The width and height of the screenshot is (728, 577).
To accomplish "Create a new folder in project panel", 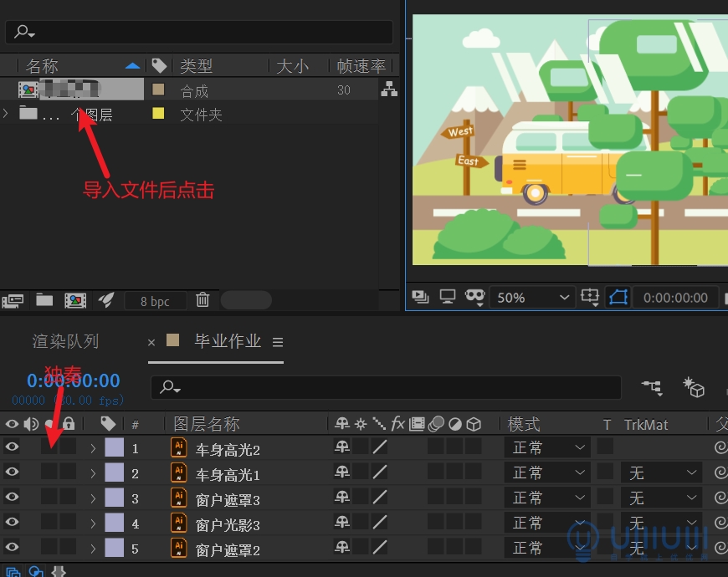I will [44, 300].
